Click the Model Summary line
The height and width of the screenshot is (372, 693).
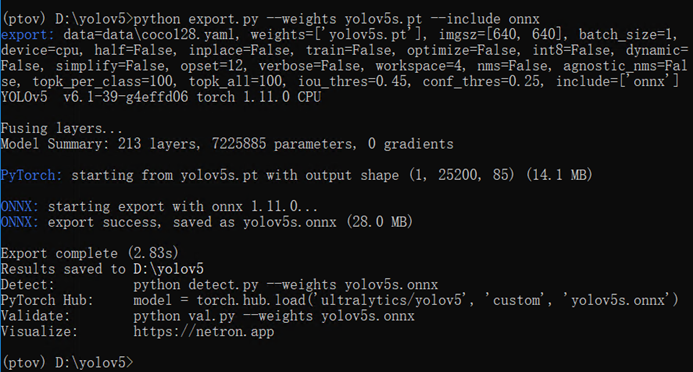(227, 144)
